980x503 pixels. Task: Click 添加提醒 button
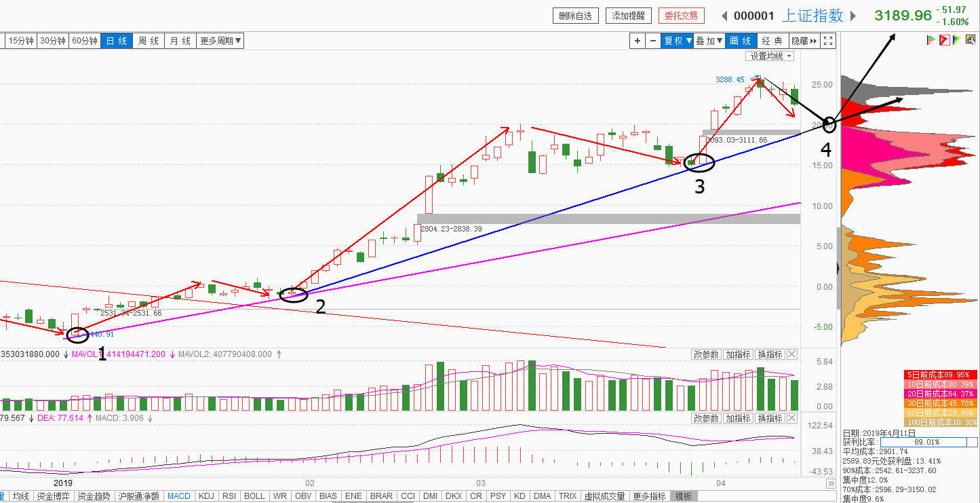pos(629,16)
